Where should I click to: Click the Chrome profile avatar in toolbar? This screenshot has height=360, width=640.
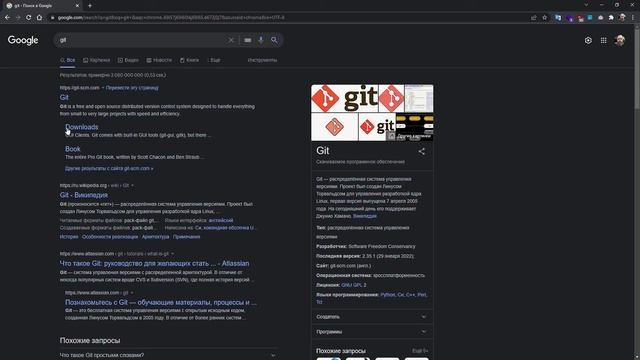click(x=622, y=18)
